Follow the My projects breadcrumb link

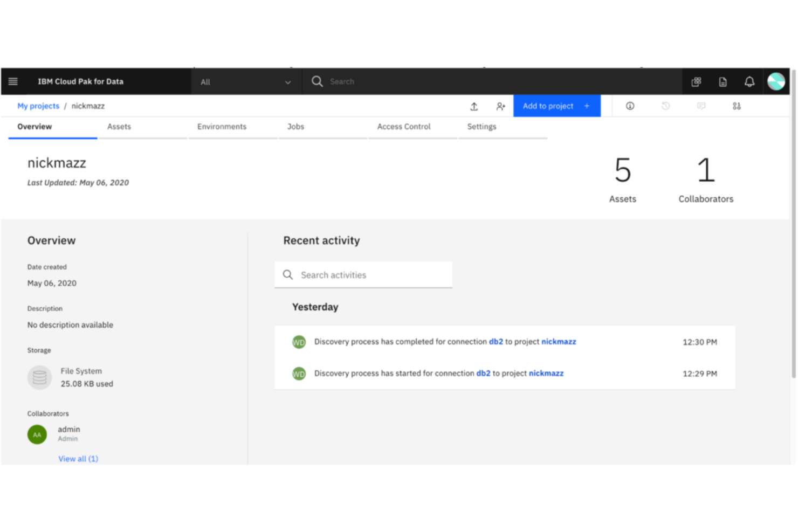(38, 106)
